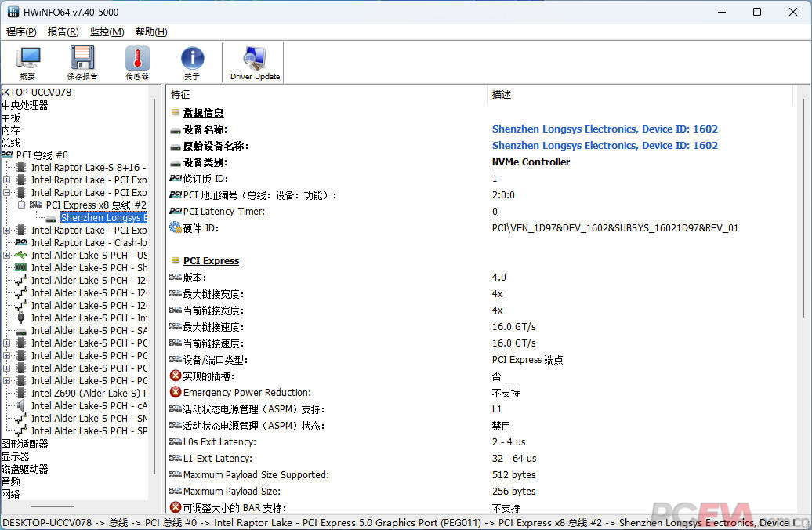Click drive icon beside Shenzhen Longsys tree entry
Viewport: 812px width, 530px height.
51,219
